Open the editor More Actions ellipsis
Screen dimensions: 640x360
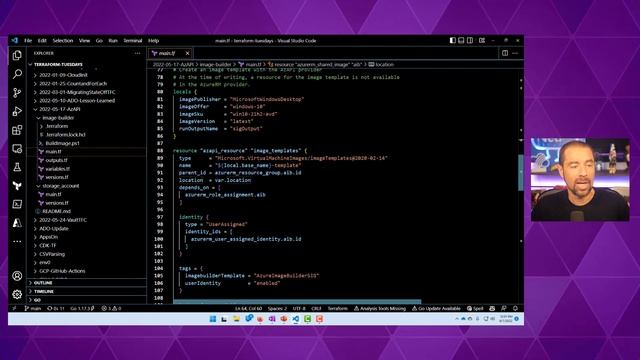coord(515,53)
